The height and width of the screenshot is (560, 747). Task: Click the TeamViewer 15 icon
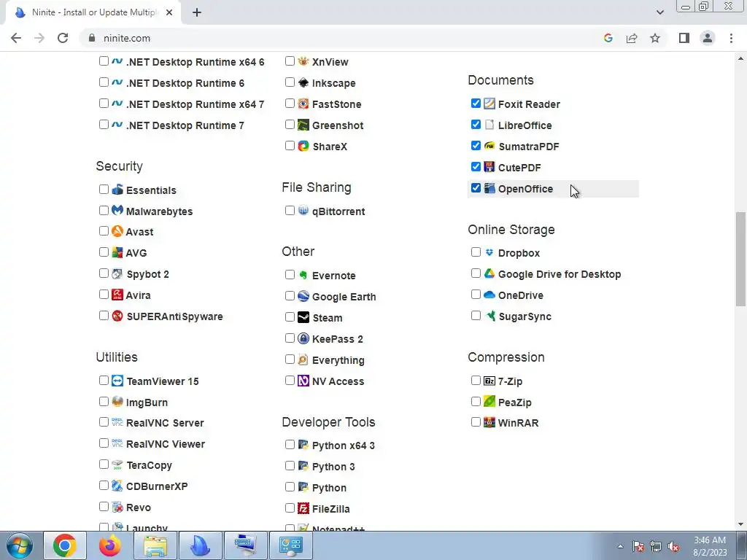(x=117, y=381)
